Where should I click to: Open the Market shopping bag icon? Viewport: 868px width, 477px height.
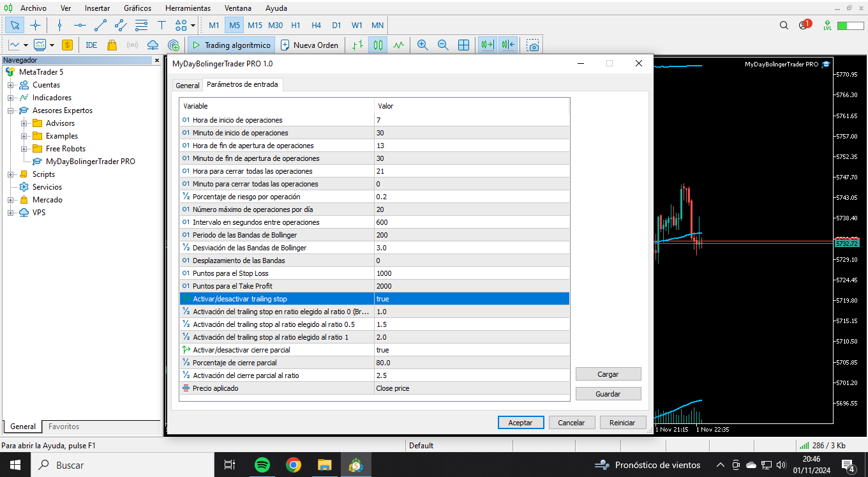point(112,45)
